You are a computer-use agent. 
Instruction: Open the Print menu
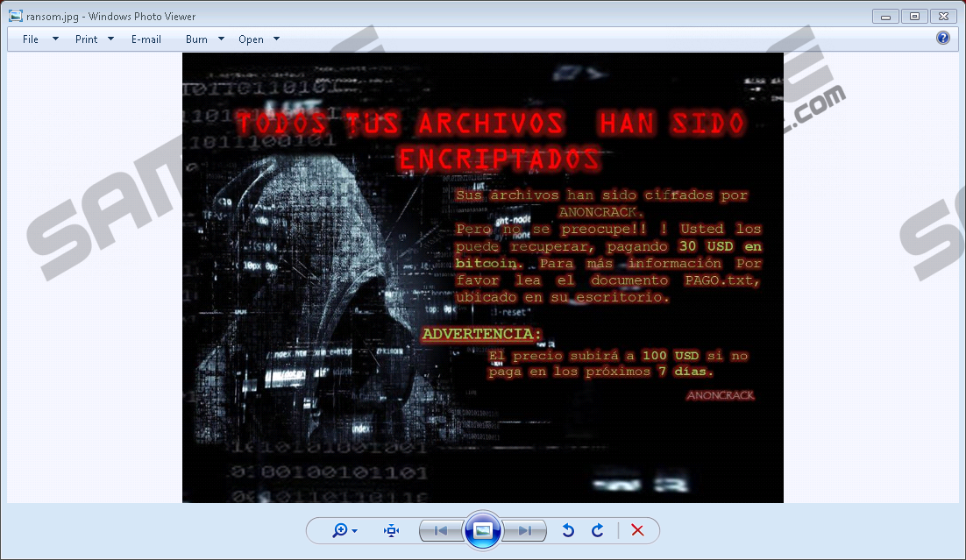86,39
